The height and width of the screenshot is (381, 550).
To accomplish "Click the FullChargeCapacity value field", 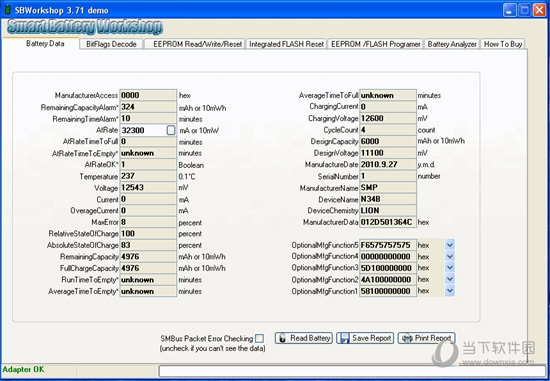I will coord(148,268).
